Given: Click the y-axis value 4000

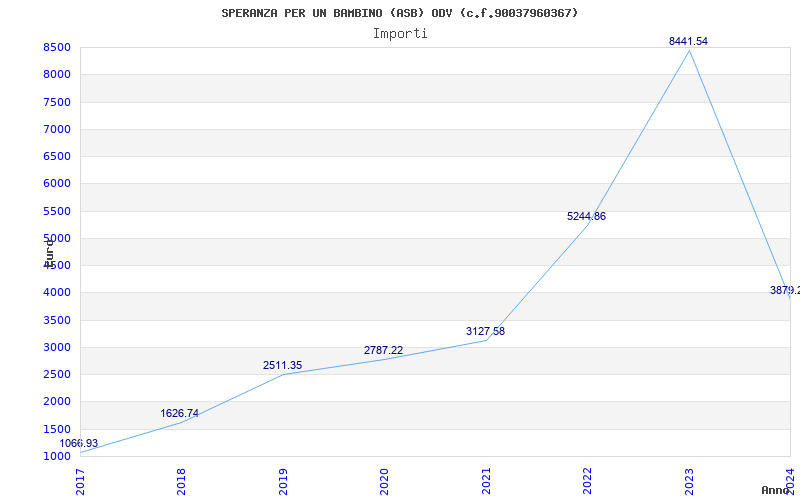Looking at the screenshot, I should (x=57, y=293).
